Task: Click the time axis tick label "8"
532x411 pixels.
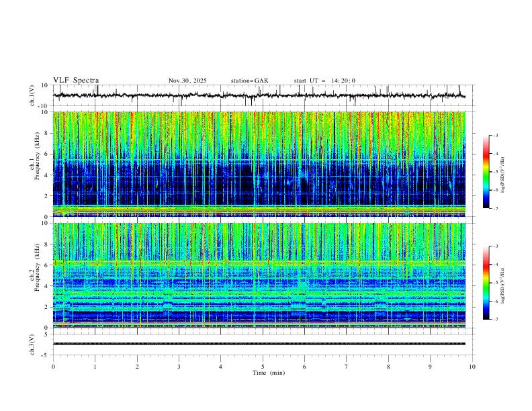Action: pos(388,367)
